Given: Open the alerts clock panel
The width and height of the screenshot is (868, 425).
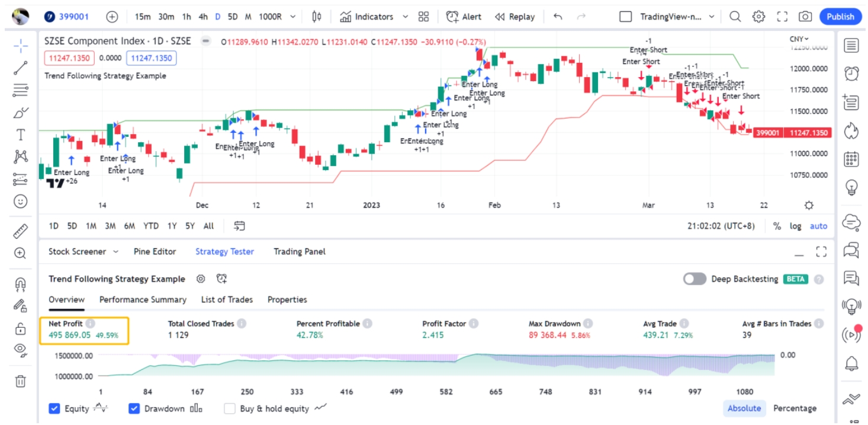Looking at the screenshot, I should pyautogui.click(x=851, y=74).
